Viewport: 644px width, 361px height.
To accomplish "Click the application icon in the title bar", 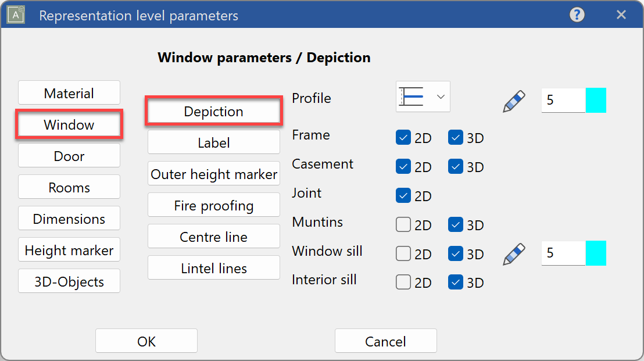I will 16,15.
